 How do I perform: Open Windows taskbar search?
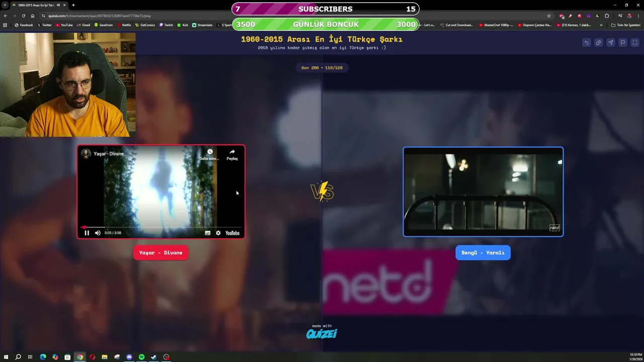pyautogui.click(x=18, y=357)
